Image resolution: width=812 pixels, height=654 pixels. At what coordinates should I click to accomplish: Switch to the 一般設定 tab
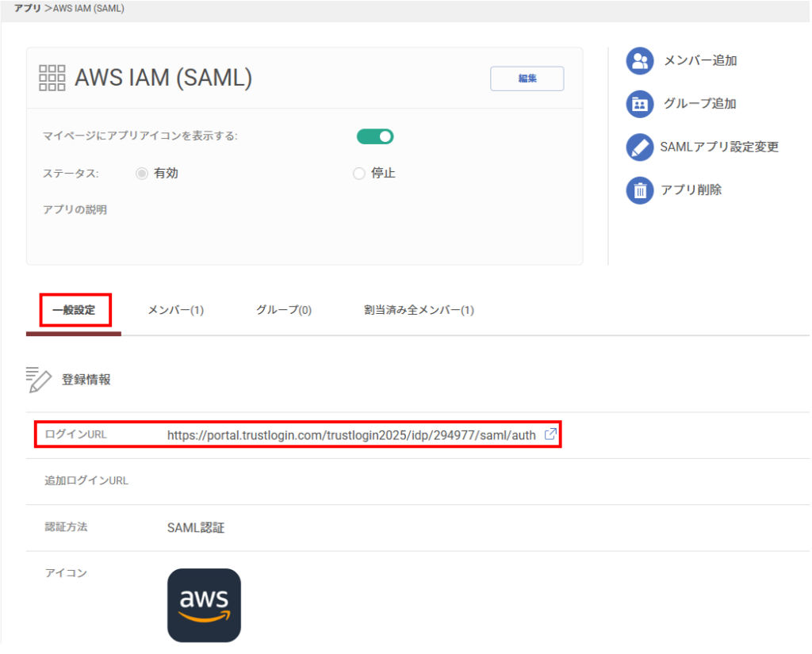coord(74,310)
